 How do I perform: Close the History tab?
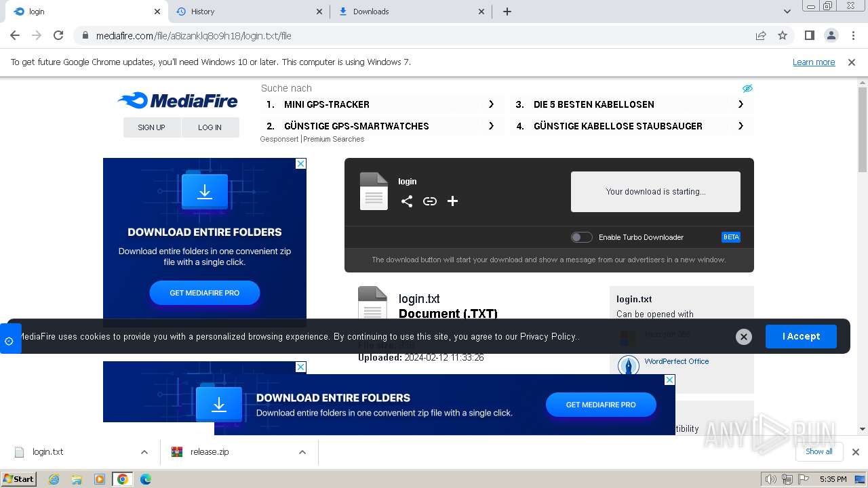(319, 12)
